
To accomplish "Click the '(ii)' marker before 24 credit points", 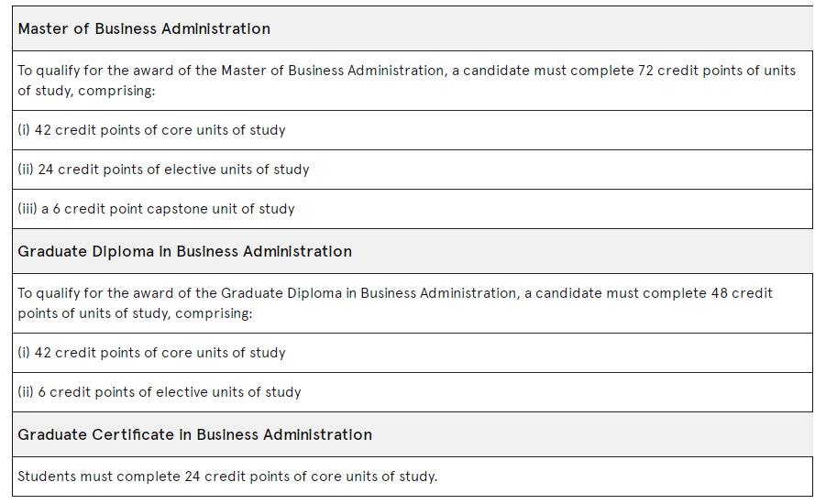I will (26, 170).
